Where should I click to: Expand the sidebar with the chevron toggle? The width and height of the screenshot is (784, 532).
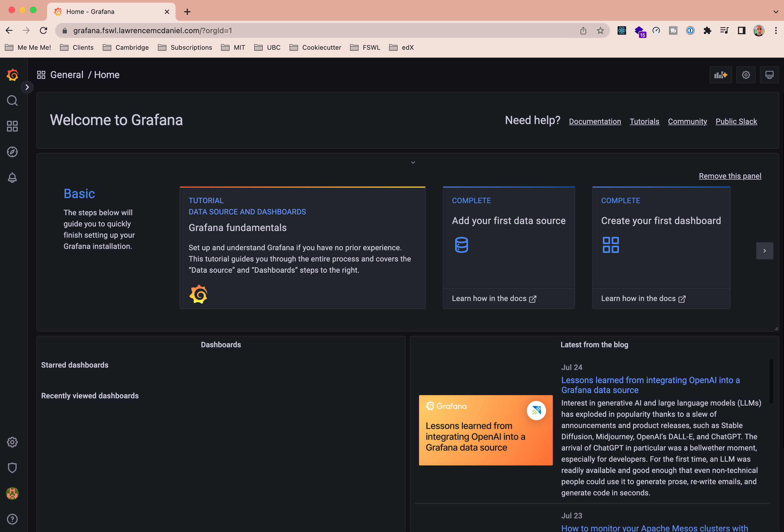[27, 87]
